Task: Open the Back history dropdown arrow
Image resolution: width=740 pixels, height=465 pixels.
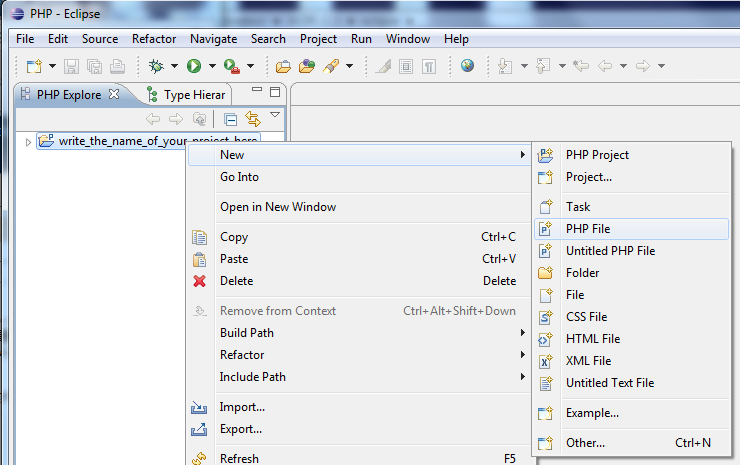Action: [x=623, y=66]
